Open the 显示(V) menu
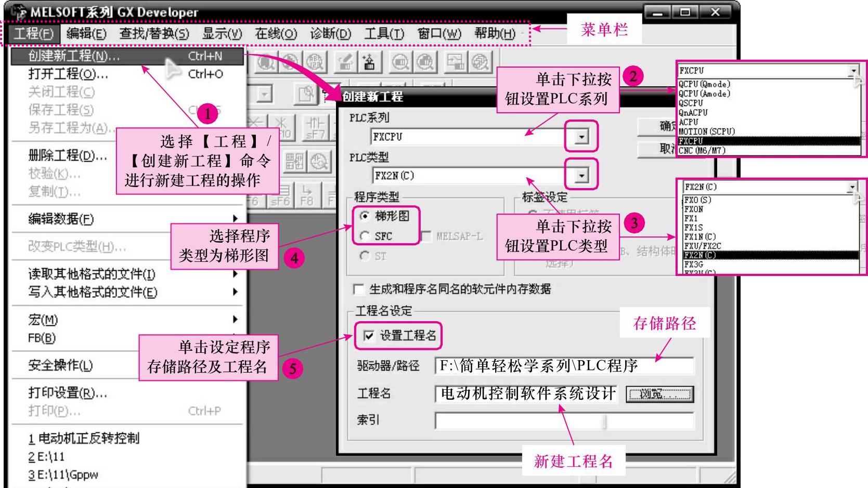868x488 pixels. [x=222, y=34]
